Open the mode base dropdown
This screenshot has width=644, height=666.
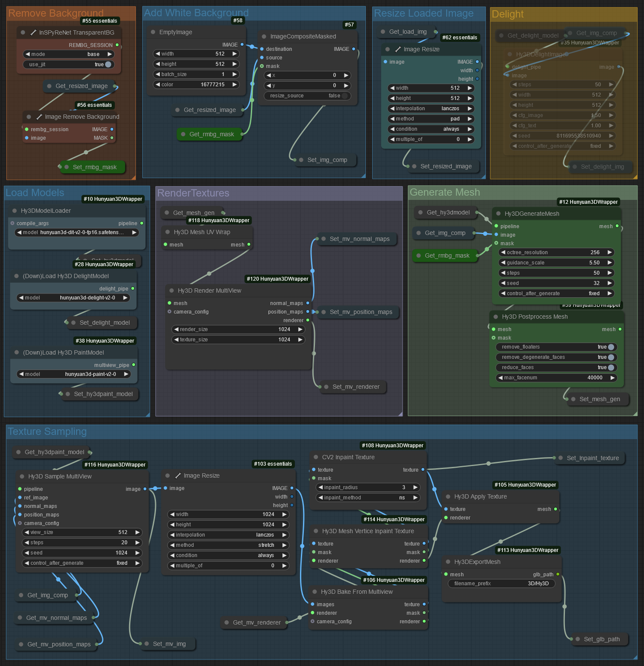tap(68, 54)
